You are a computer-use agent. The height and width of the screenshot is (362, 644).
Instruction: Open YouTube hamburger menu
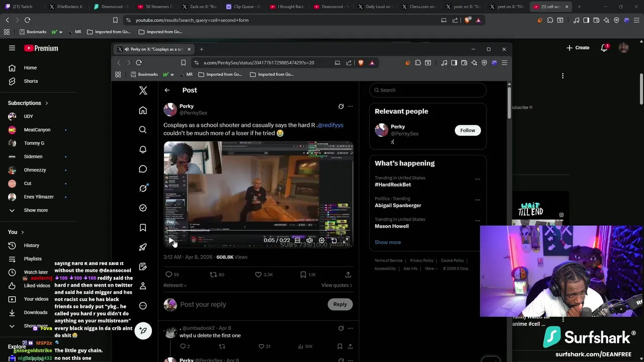click(12, 48)
